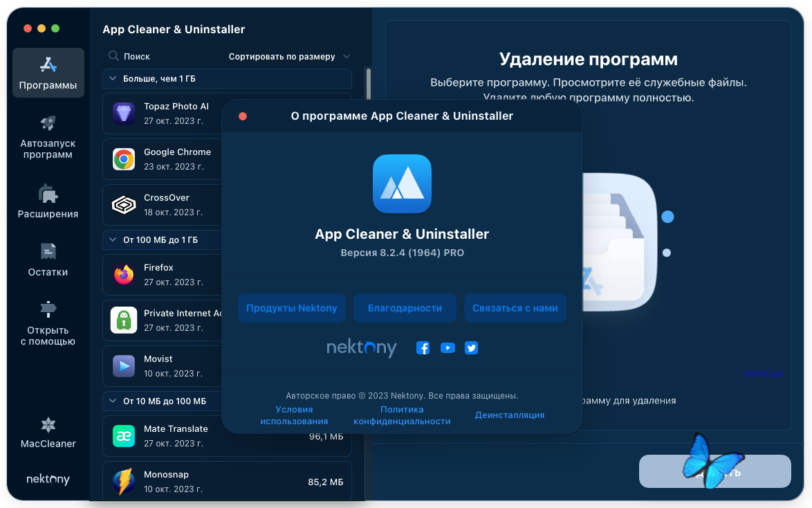Click the CrossOver name in list

(x=166, y=197)
